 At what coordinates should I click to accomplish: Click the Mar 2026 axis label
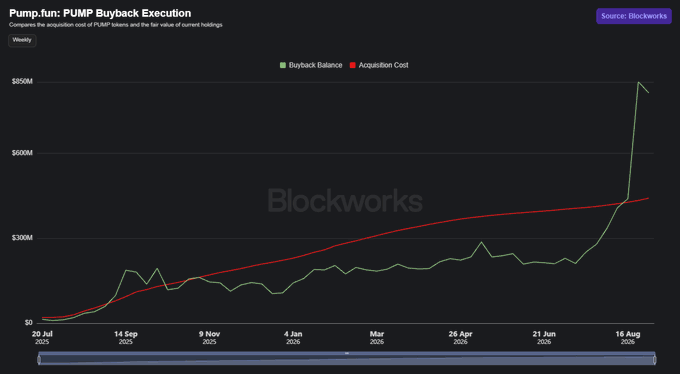(377, 338)
